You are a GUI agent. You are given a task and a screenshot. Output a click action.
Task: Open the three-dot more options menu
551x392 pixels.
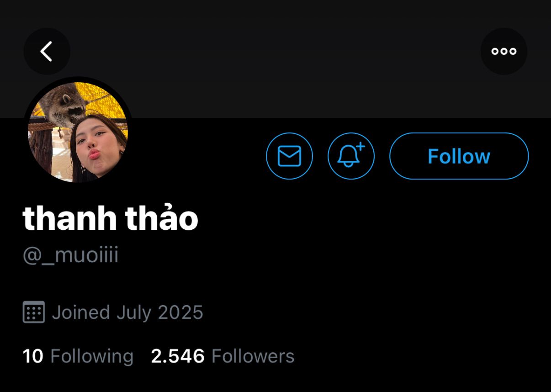[x=503, y=51]
